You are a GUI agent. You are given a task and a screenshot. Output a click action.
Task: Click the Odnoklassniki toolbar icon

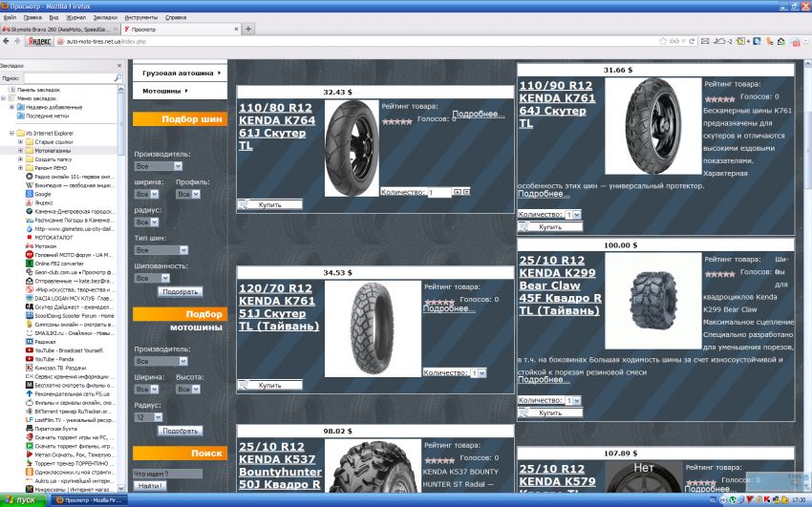769,41
